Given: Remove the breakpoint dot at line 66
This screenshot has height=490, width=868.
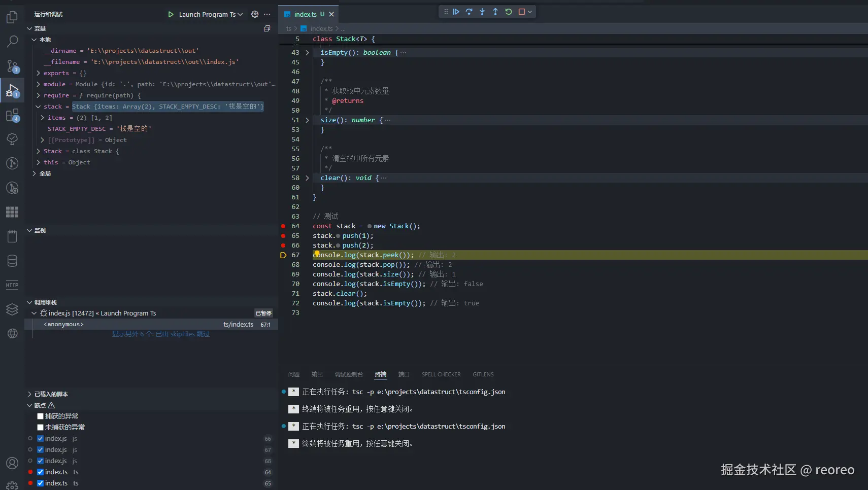Looking at the screenshot, I should (283, 246).
